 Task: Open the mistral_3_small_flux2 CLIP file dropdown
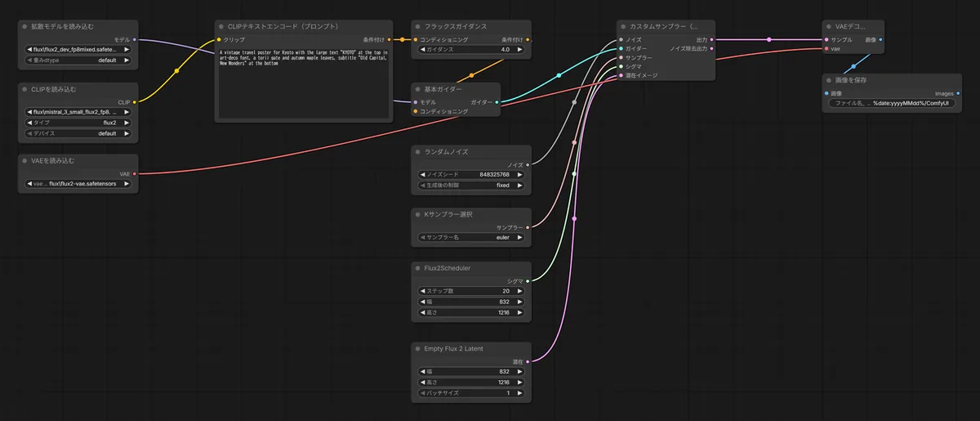click(x=79, y=112)
